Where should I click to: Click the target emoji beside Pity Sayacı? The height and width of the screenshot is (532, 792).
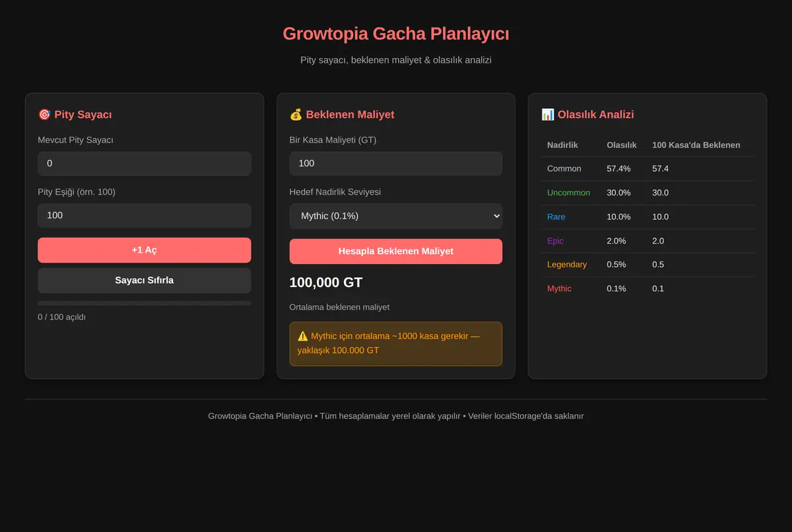[x=44, y=114]
